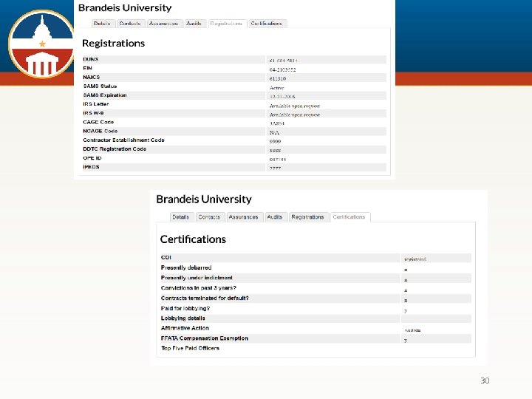
Task: Select Presently under indictment label
Action: (197, 278)
